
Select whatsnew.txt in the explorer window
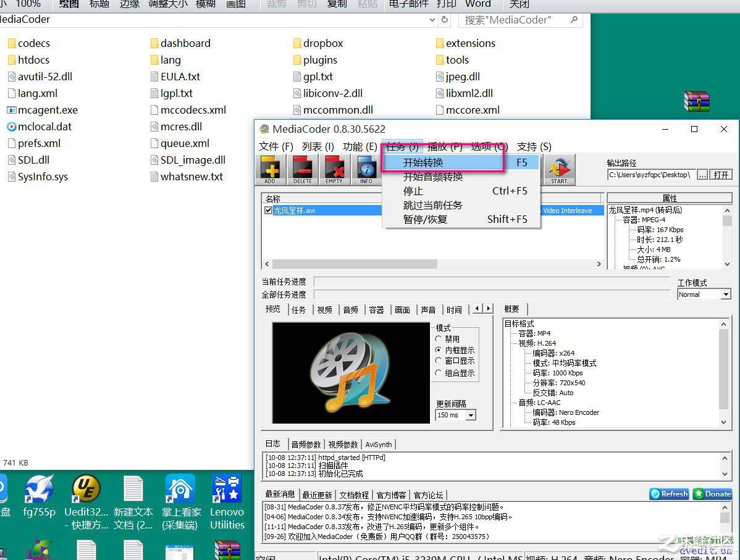pos(187,177)
